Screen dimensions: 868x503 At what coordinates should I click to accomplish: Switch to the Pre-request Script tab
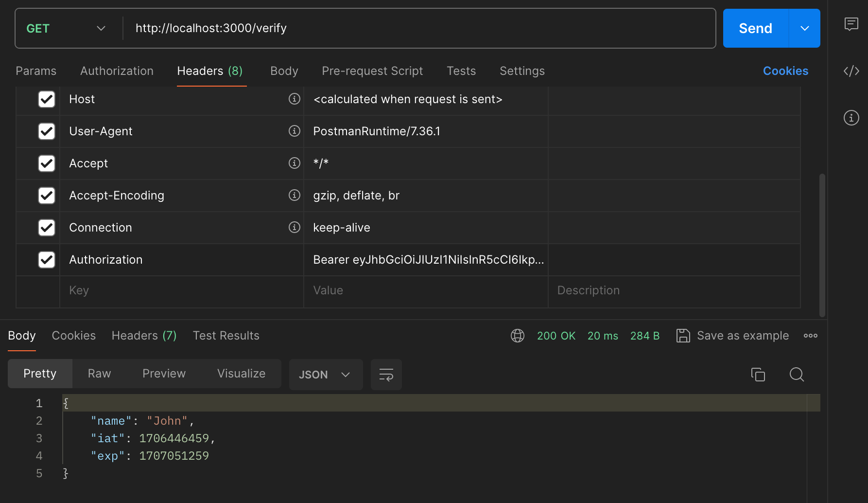click(x=372, y=71)
